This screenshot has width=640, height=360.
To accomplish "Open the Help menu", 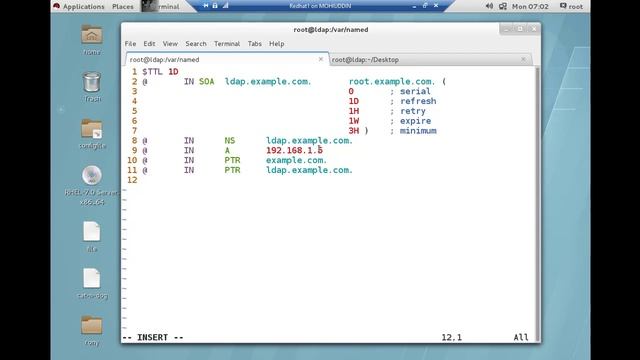I will (x=276, y=44).
